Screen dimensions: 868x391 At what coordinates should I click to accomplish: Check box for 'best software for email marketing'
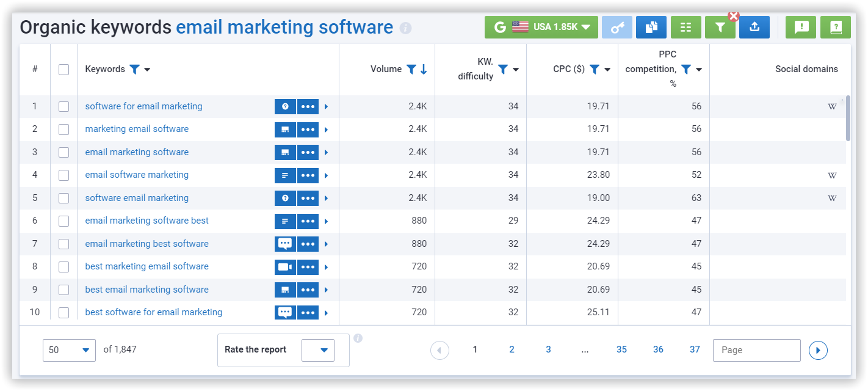(63, 312)
